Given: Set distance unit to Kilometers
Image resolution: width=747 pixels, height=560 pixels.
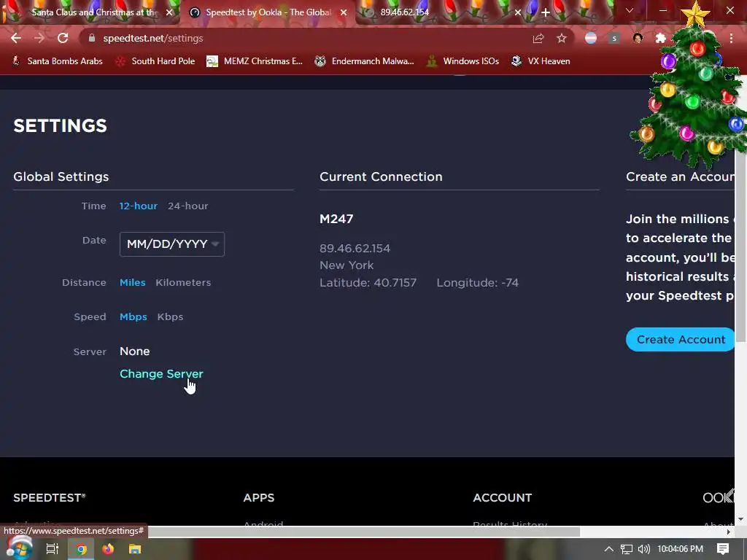Looking at the screenshot, I should click(x=183, y=282).
